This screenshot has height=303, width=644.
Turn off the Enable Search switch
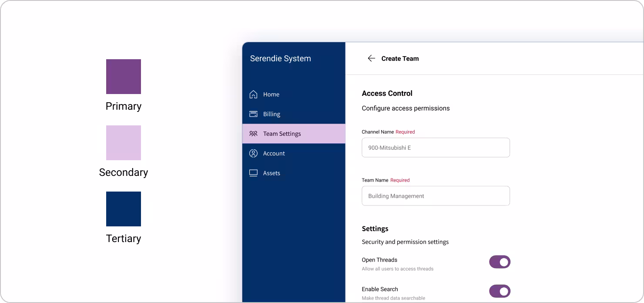[x=500, y=291]
